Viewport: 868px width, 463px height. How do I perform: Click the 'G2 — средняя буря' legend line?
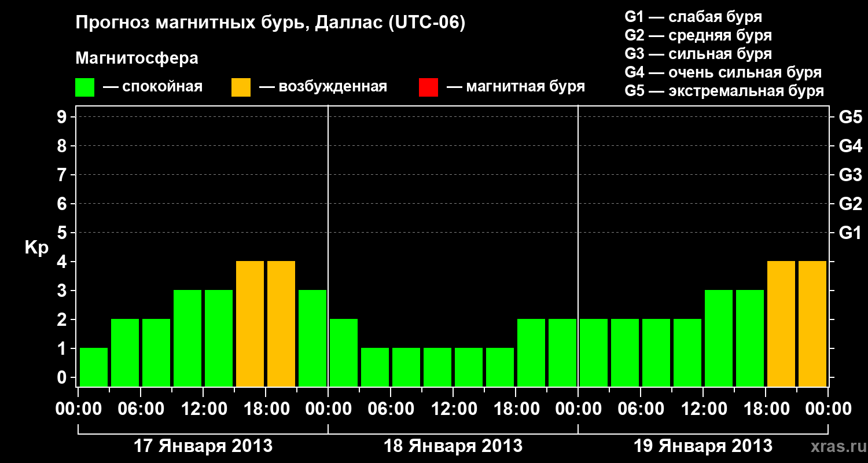click(x=698, y=35)
